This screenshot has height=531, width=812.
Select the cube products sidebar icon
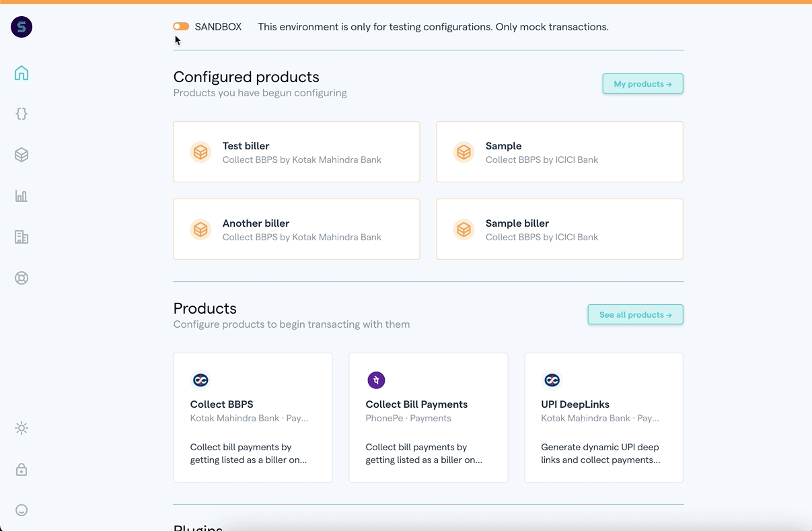(22, 155)
